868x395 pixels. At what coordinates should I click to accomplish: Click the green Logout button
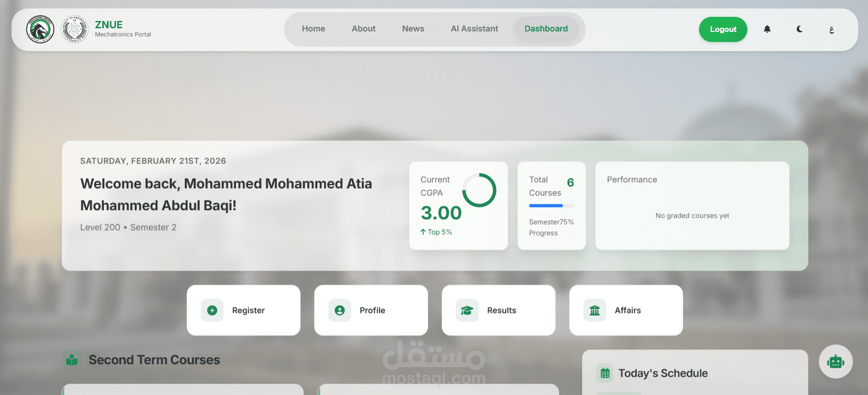point(723,29)
